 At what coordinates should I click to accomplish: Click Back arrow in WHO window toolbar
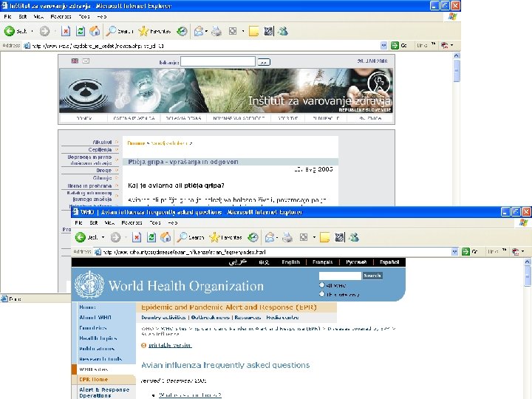[x=81, y=237]
